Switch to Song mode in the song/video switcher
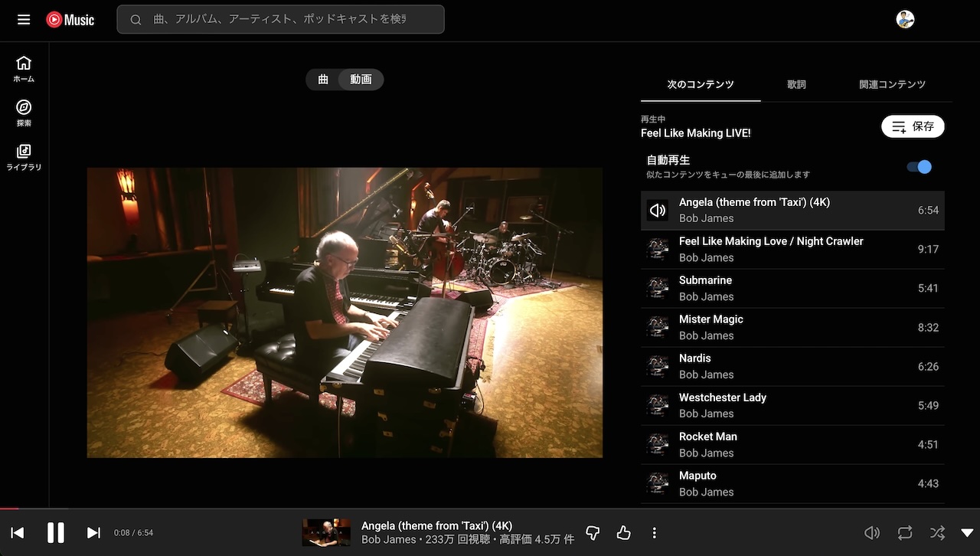Screen dimensions: 980x556 [x=323, y=80]
